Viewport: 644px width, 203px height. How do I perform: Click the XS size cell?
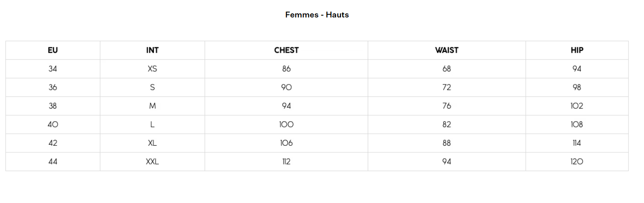152,69
